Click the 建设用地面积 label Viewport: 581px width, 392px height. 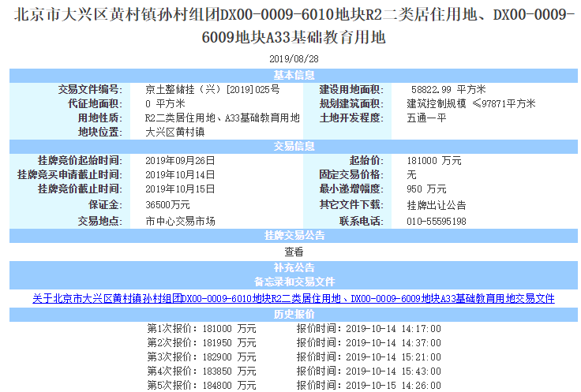click(351, 89)
